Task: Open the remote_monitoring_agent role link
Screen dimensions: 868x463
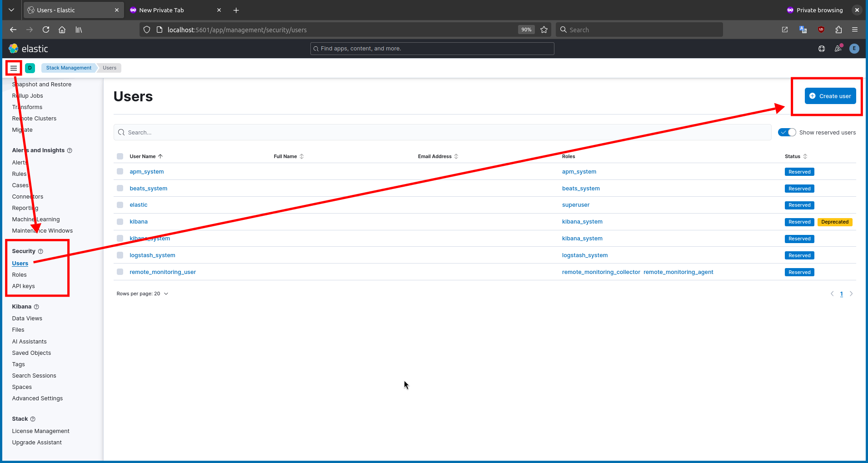Action: click(x=678, y=272)
